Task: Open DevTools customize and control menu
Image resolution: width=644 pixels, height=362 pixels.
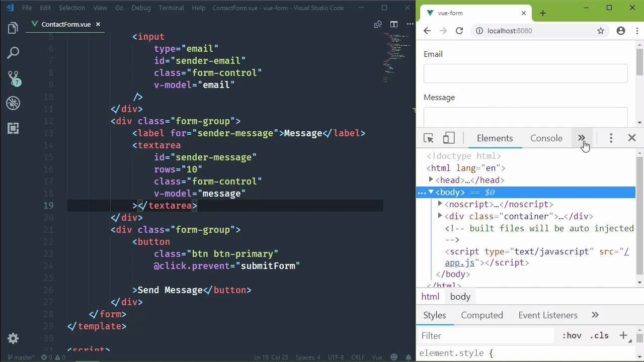Action: (611, 138)
